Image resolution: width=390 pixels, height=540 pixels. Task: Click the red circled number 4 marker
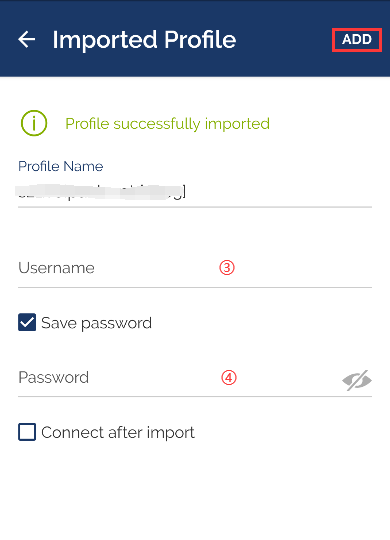229,377
